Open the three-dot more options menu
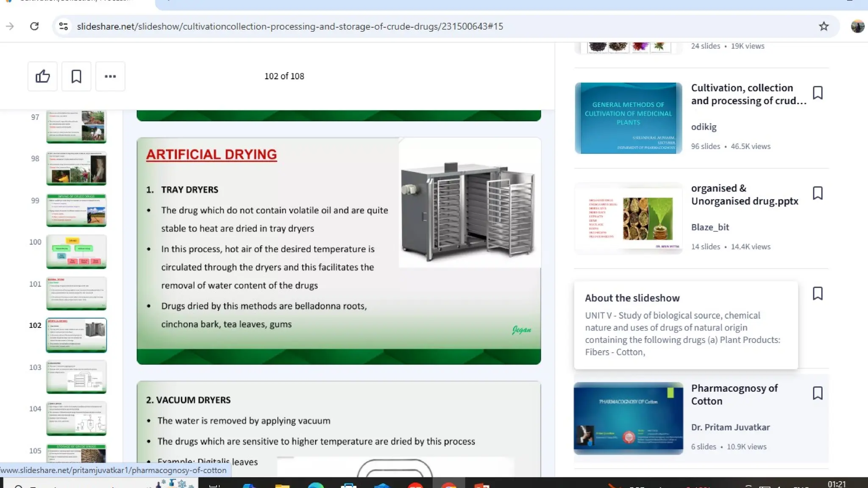868x488 pixels. [110, 76]
